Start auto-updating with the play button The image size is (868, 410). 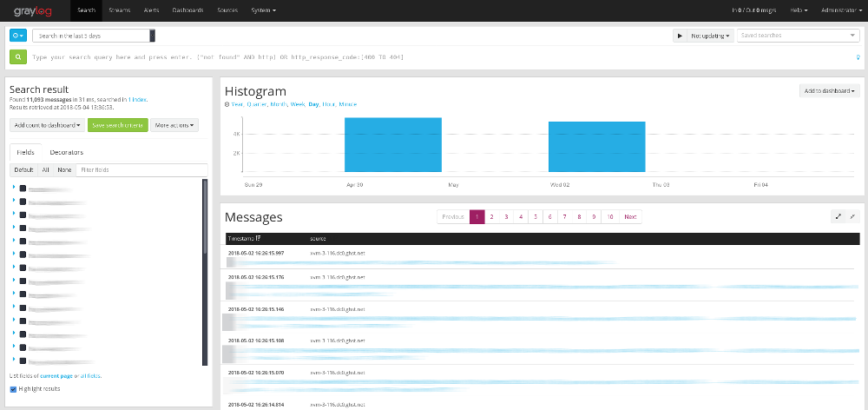679,36
